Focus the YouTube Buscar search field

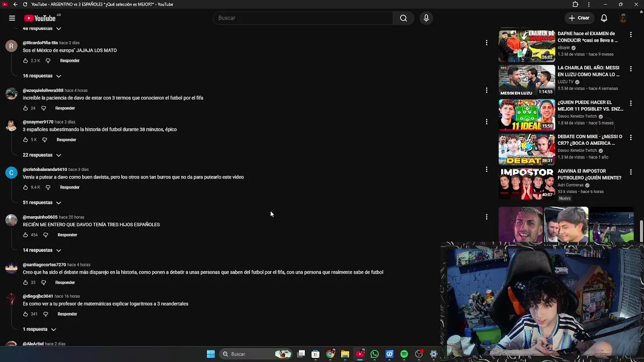[303, 18]
